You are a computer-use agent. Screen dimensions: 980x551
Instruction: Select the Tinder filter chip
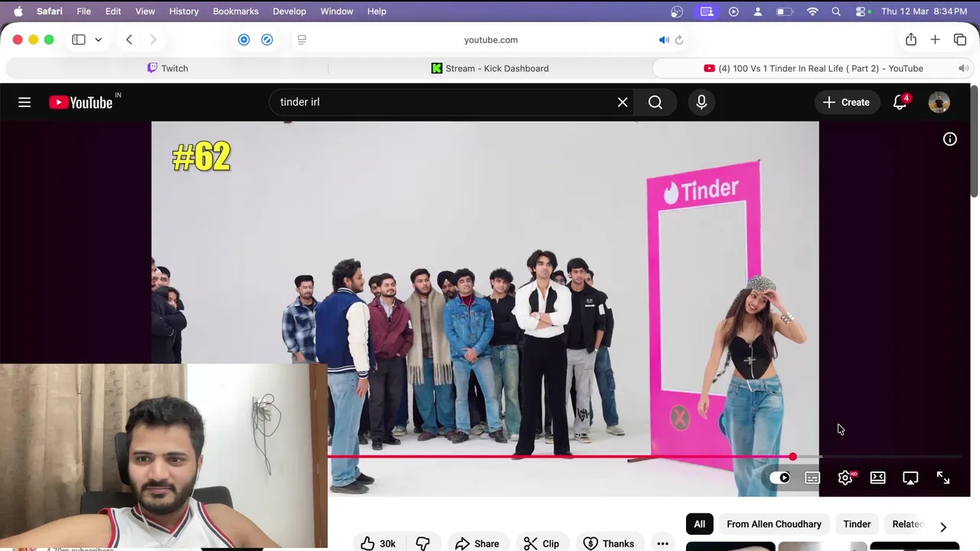pyautogui.click(x=857, y=524)
